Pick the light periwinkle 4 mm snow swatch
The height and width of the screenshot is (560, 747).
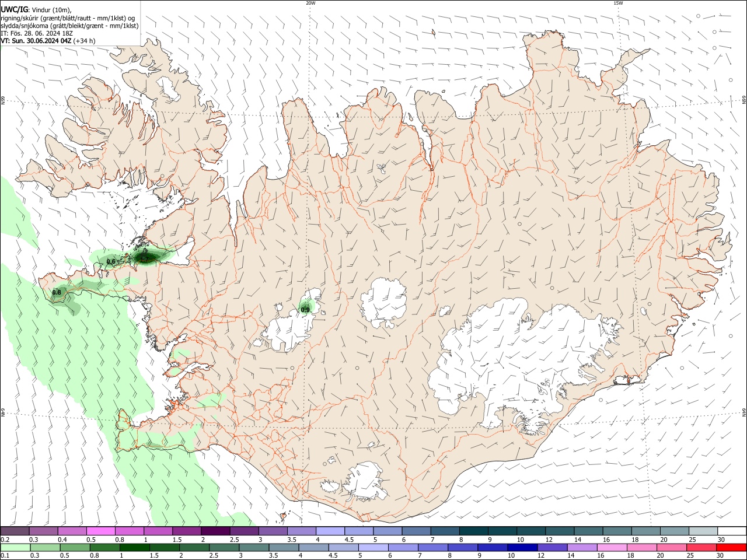[x=330, y=531]
